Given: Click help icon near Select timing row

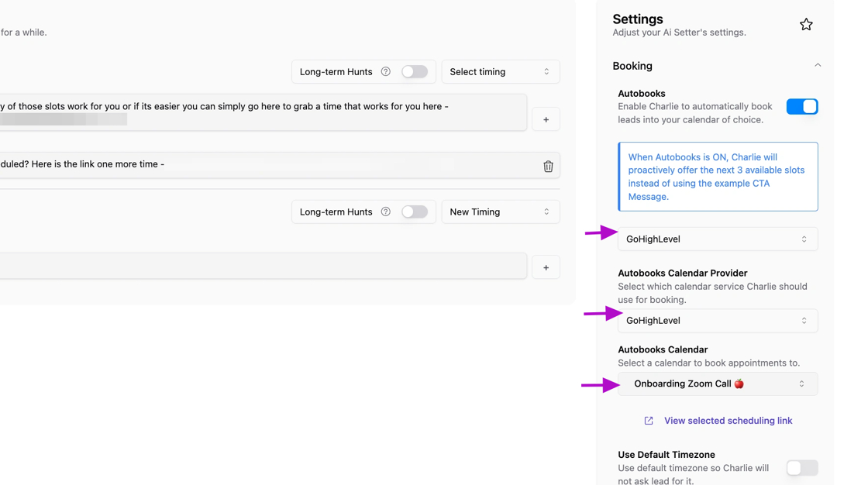Looking at the screenshot, I should (x=386, y=71).
